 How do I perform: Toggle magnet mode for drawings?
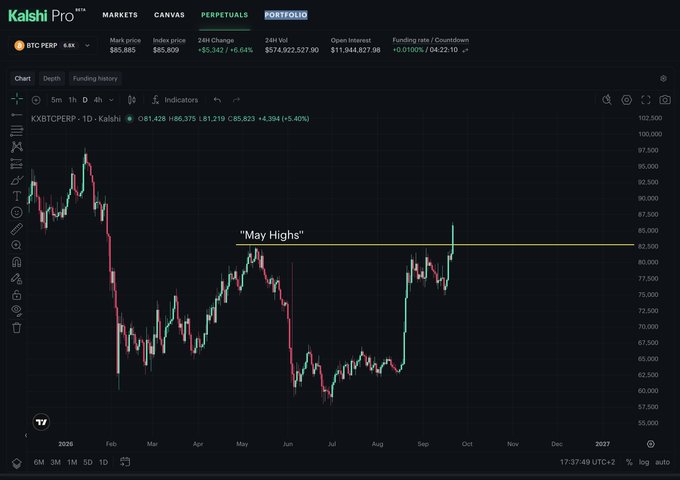(x=16, y=262)
